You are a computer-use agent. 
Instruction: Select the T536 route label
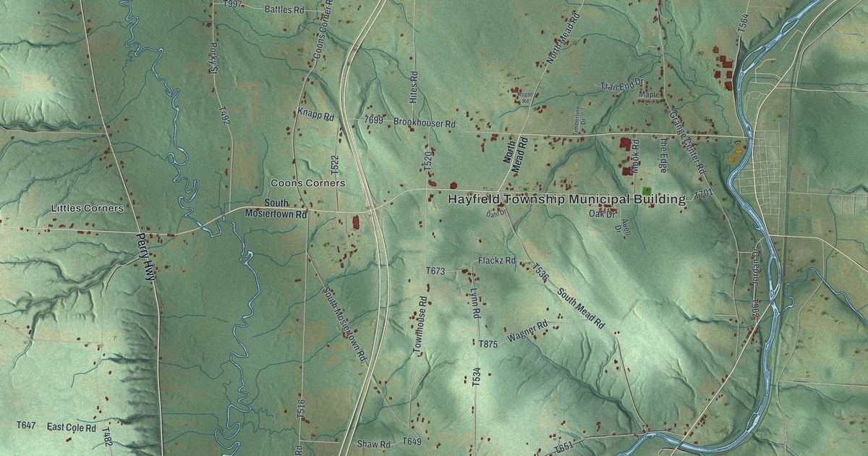[541, 273]
